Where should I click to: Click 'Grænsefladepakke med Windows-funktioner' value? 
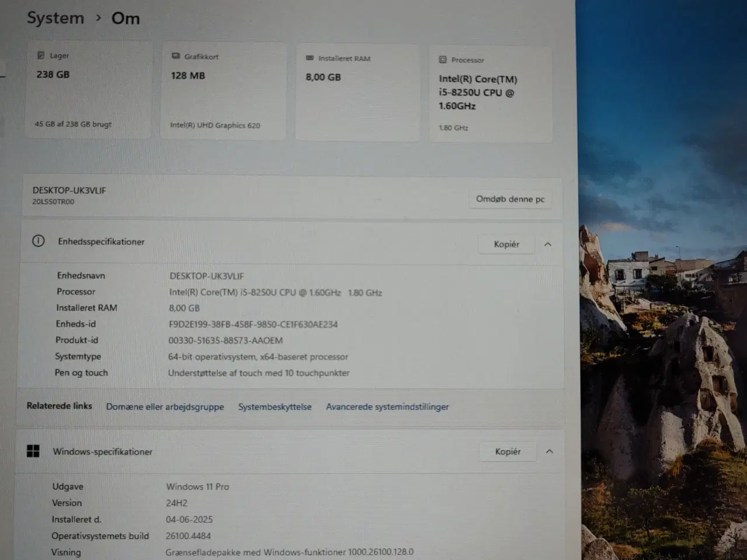pyautogui.click(x=289, y=552)
